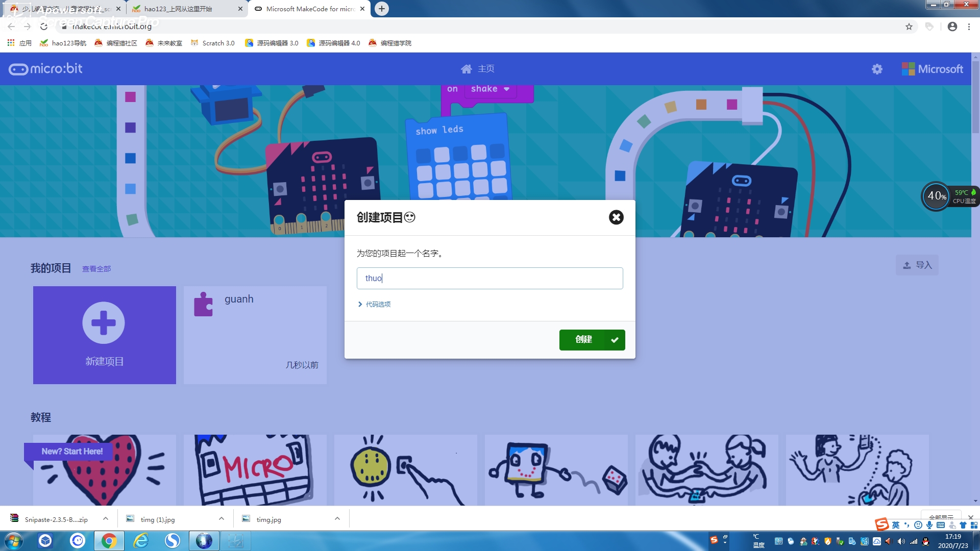Close the downloads bar with its X
Image resolution: width=980 pixels, height=551 pixels.
pos(971,517)
